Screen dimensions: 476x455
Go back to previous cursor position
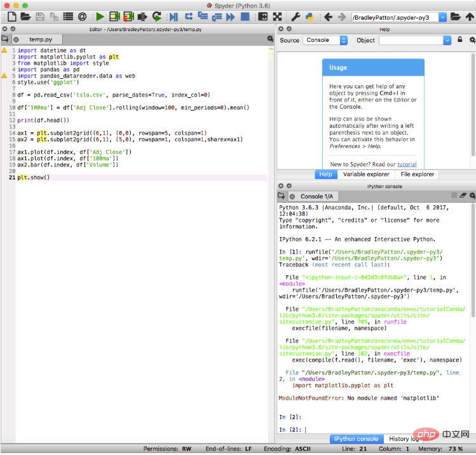coord(328,17)
